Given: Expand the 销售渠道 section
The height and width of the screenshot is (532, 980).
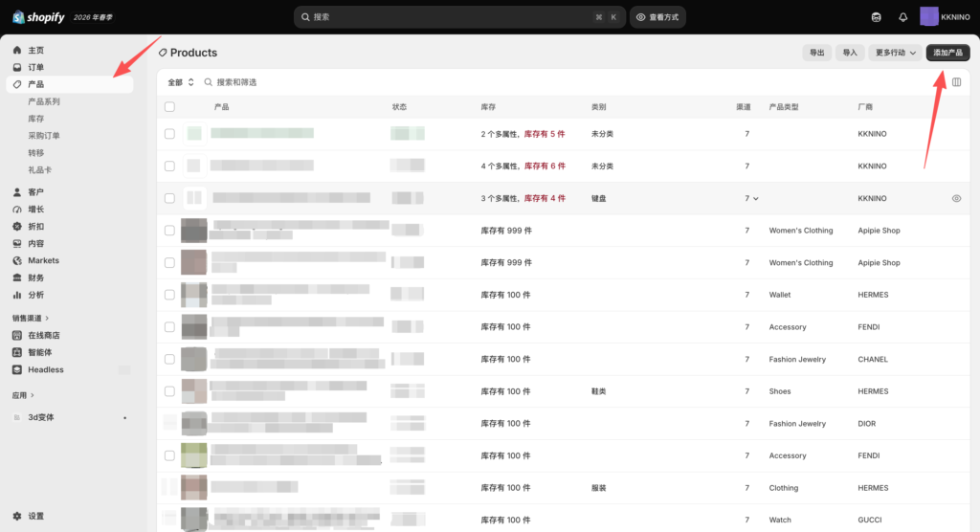Looking at the screenshot, I should click(x=30, y=319).
